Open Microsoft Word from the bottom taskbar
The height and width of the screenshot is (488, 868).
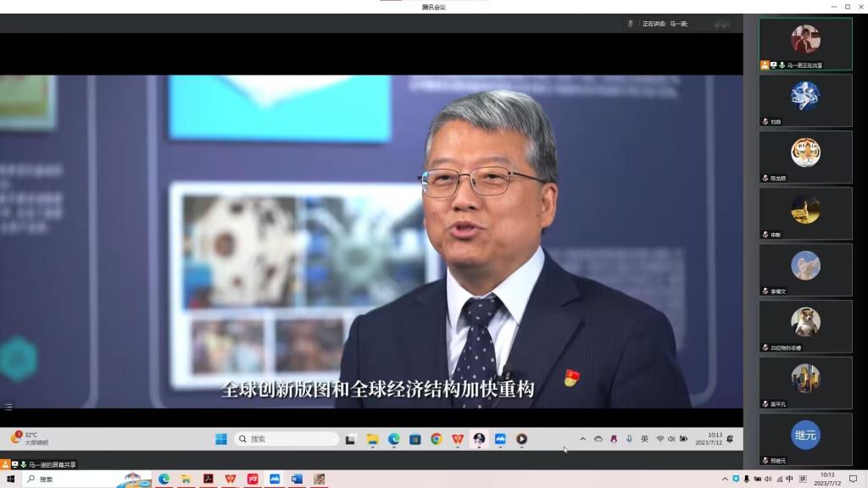coord(297,479)
